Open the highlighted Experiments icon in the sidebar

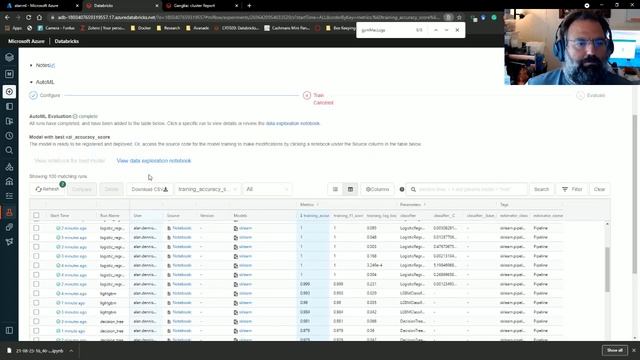coord(9,212)
